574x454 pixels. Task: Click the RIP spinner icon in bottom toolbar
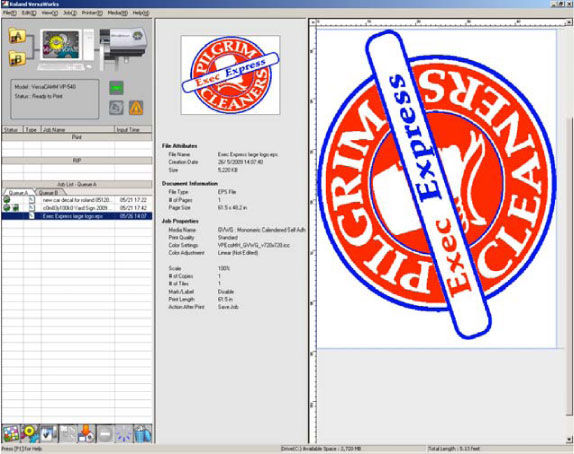(x=124, y=433)
